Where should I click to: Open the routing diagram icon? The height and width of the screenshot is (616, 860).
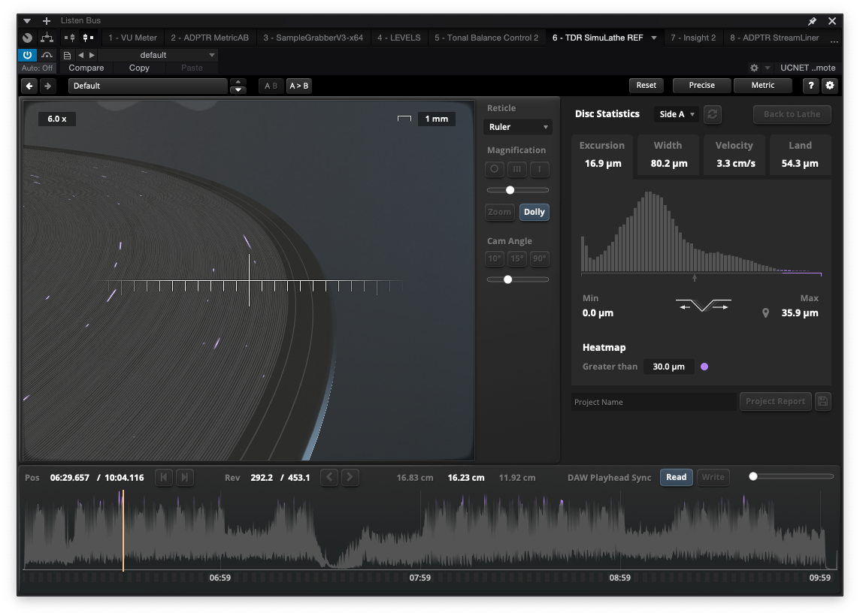47,38
